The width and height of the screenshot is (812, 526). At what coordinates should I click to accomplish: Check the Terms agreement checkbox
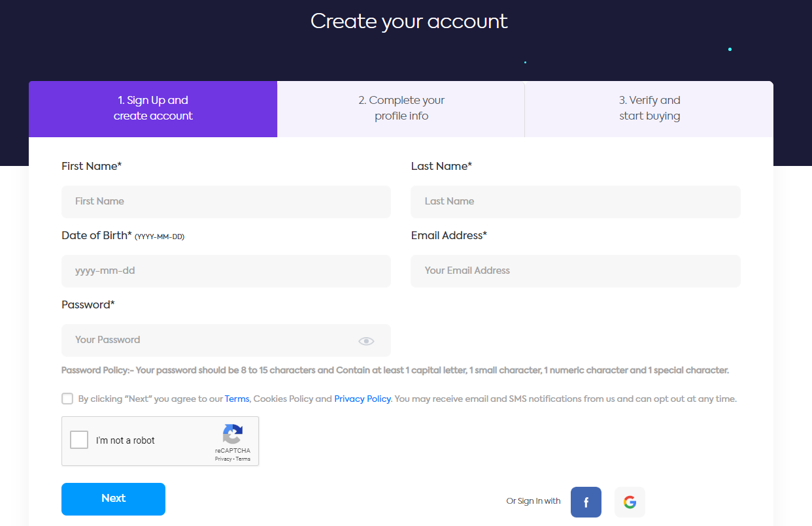pos(67,398)
